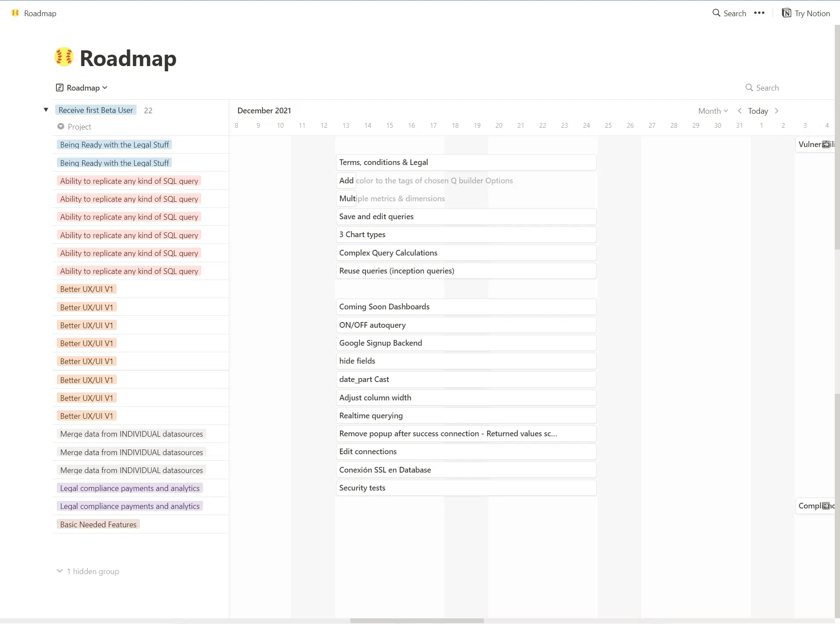Click the Roadmap view timeline icon
840x624 pixels.
click(59, 88)
